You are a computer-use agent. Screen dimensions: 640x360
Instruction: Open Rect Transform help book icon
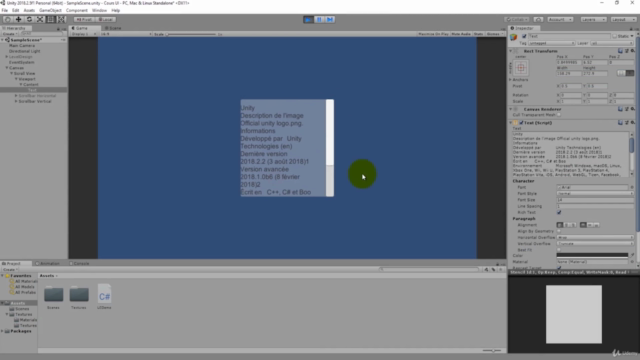point(620,51)
